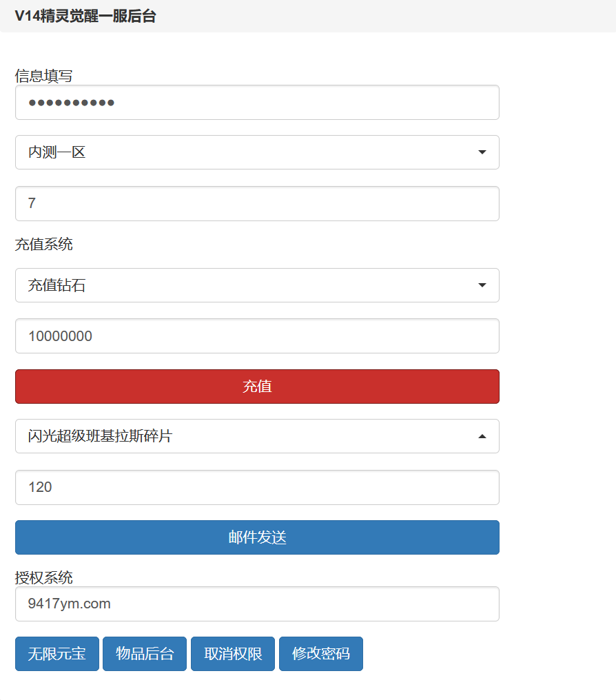Click the V14精灵觉醒一服后台 header title
This screenshot has width=616, height=700.
click(85, 16)
